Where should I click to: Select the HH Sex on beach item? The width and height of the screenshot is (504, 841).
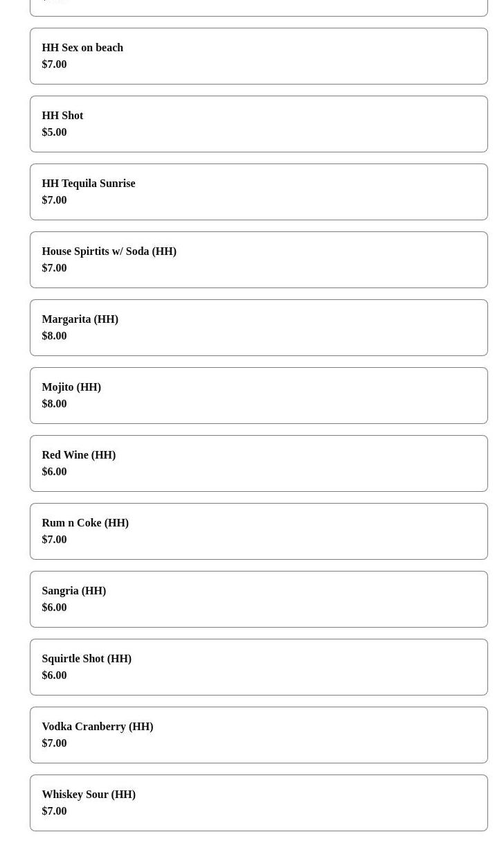258,56
